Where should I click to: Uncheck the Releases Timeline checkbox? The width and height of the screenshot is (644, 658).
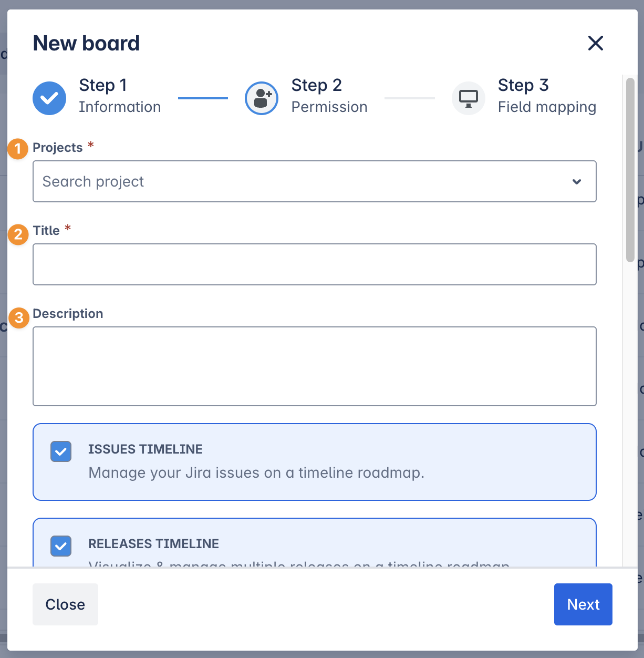click(x=61, y=546)
